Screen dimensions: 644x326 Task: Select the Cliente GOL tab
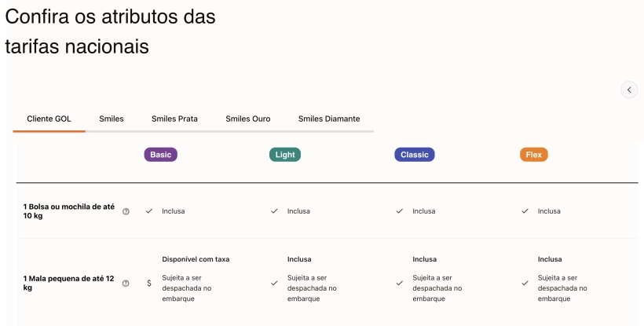coord(49,119)
